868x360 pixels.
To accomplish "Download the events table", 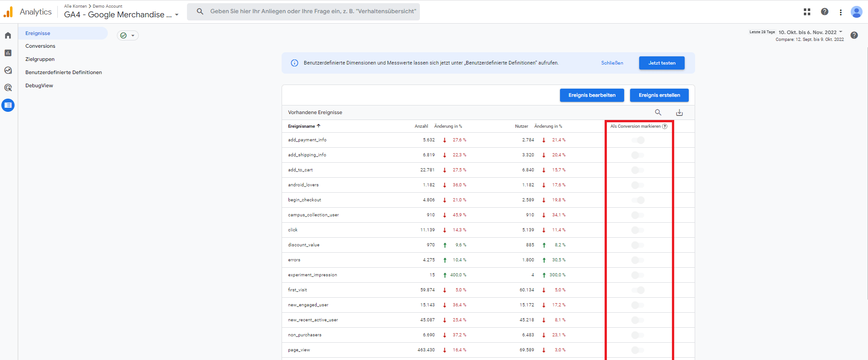I will click(679, 112).
